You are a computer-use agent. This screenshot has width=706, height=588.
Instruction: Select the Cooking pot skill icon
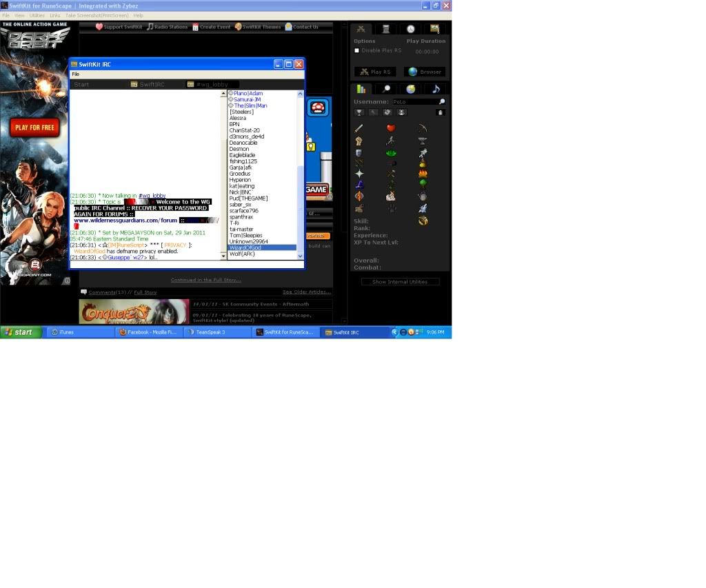click(x=423, y=163)
